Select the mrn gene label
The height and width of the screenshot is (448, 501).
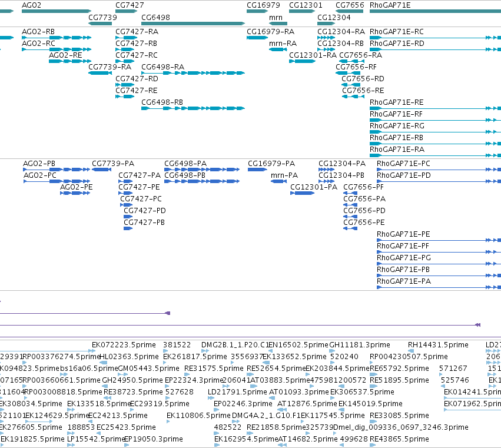[276, 18]
